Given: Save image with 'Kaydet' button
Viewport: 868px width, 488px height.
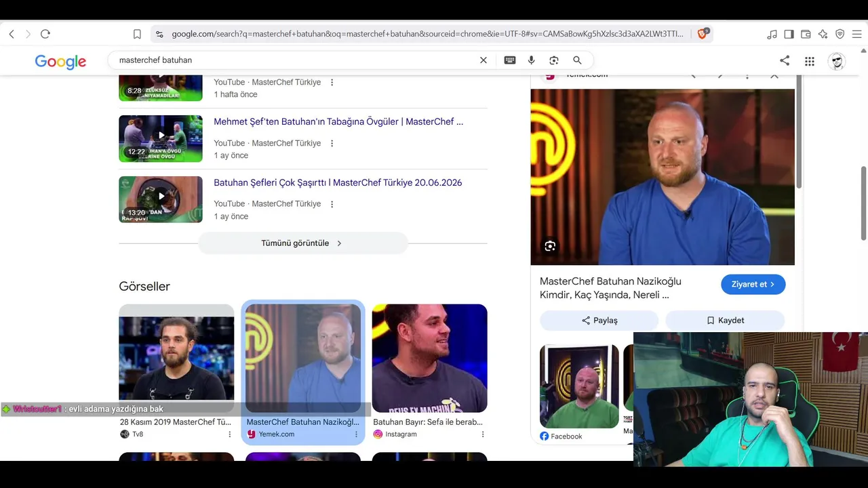Looking at the screenshot, I should [725, 321].
